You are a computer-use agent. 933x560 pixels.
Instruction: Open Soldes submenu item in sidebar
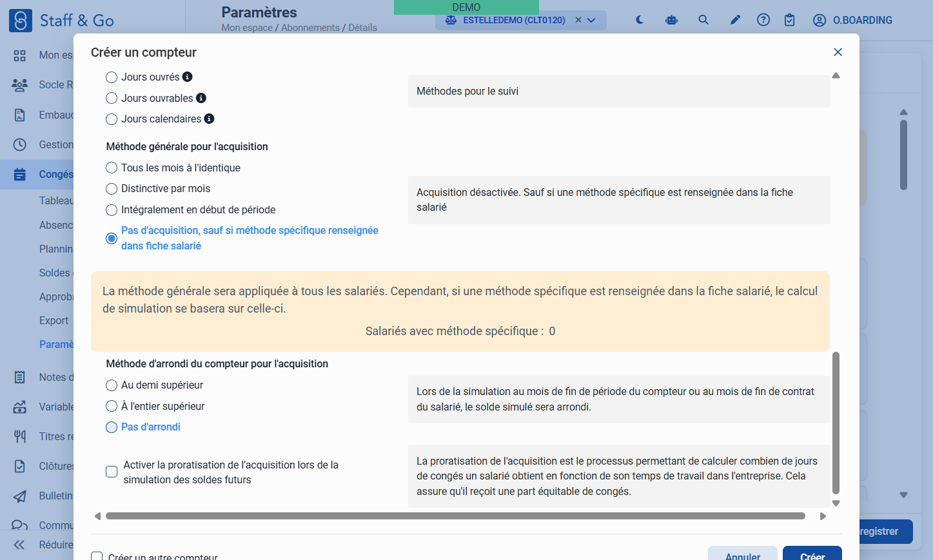tap(55, 273)
